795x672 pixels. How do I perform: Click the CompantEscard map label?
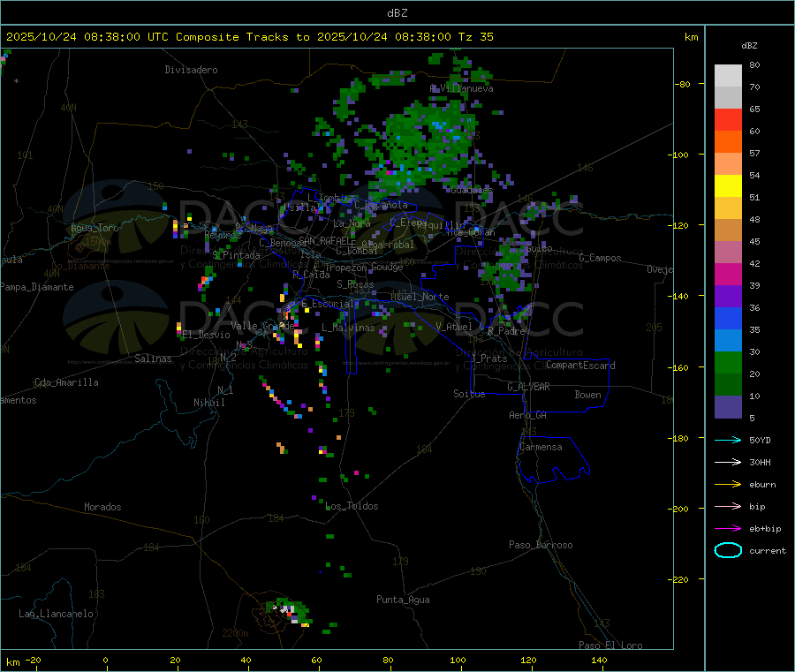(580, 366)
